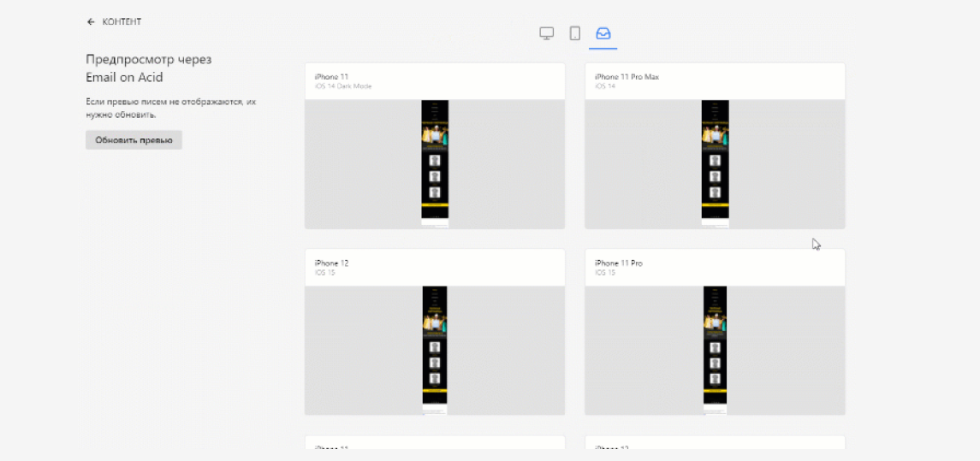
Task: Click the iPhone 12 card title
Action: pos(331,263)
